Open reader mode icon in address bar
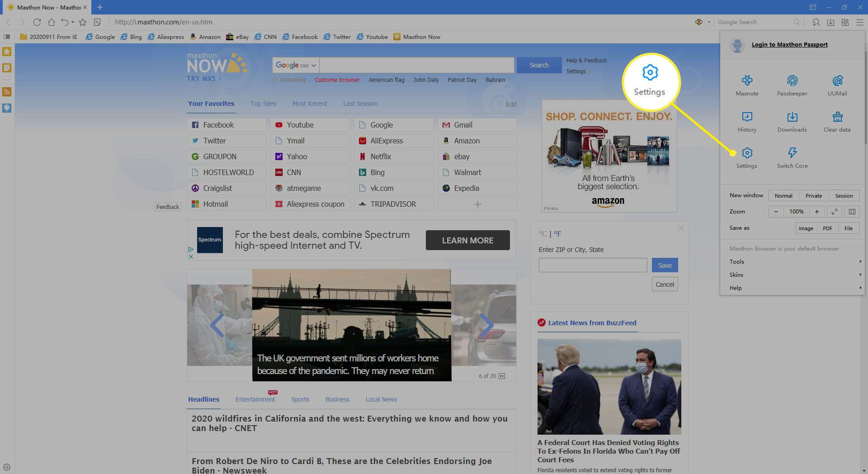868x474 pixels. [97, 22]
